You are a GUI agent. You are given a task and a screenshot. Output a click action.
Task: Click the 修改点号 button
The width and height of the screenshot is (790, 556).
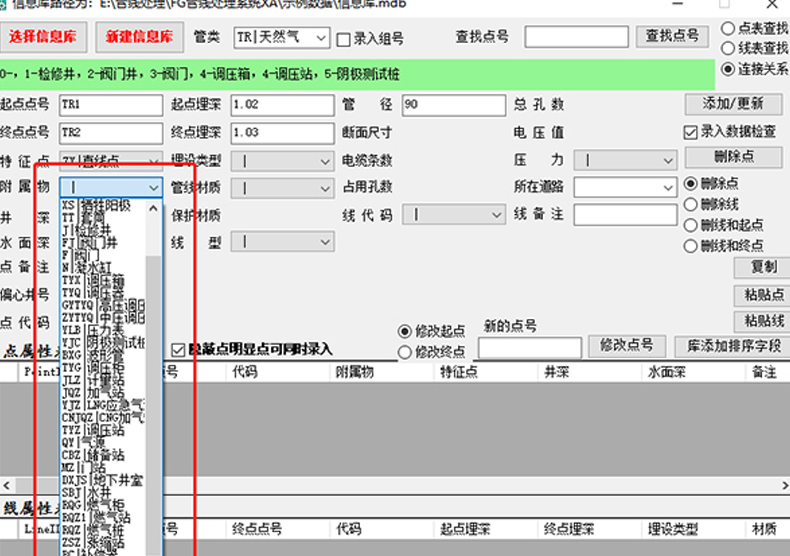coord(627,345)
